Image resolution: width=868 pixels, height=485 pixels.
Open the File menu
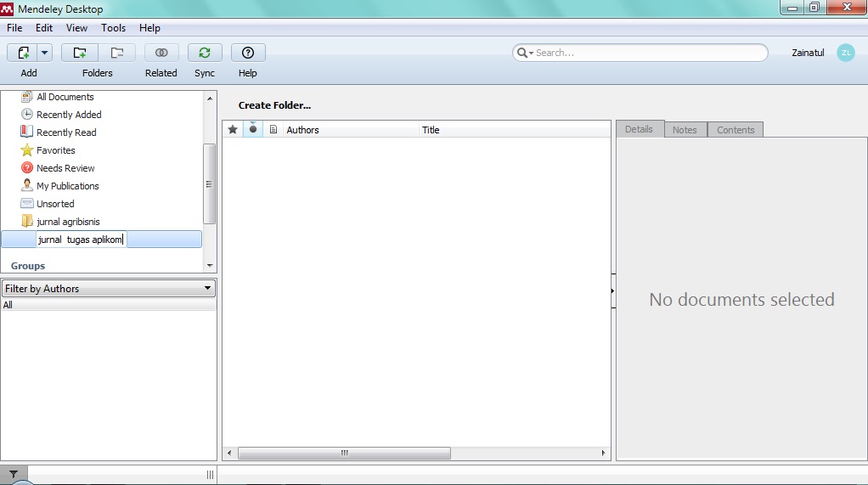[15, 28]
